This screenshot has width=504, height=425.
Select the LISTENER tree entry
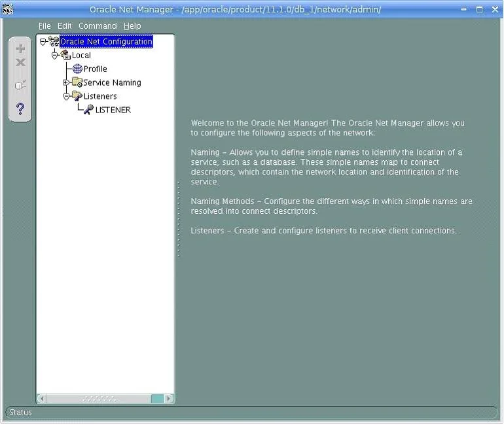point(113,110)
